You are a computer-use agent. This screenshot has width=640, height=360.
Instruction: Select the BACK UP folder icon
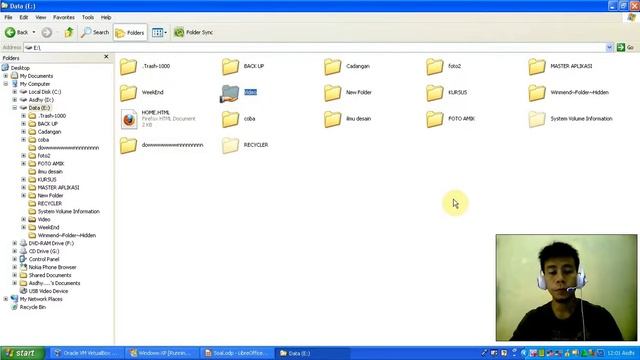[x=230, y=67]
